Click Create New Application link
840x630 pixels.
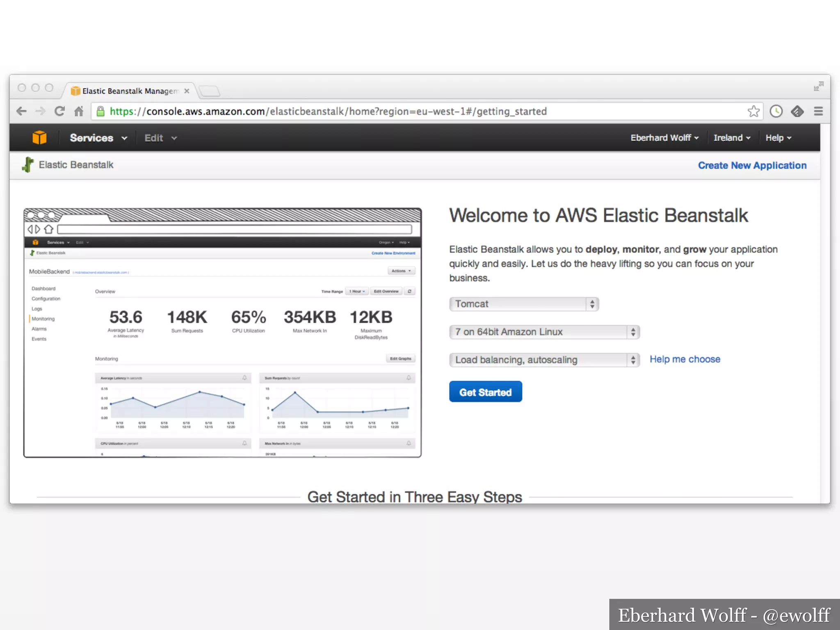(752, 165)
